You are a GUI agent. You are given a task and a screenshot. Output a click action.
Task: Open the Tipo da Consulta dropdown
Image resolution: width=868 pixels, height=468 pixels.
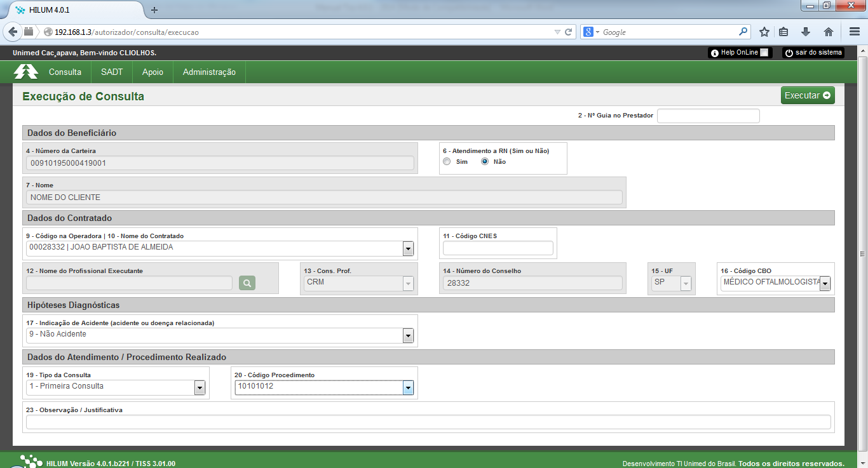pyautogui.click(x=200, y=387)
